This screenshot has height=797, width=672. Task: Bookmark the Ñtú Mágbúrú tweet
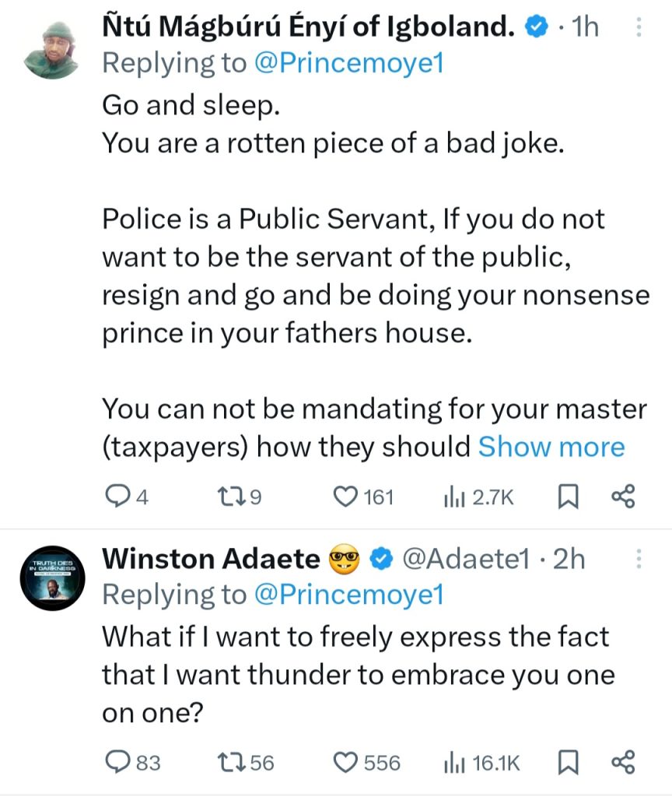tap(569, 497)
